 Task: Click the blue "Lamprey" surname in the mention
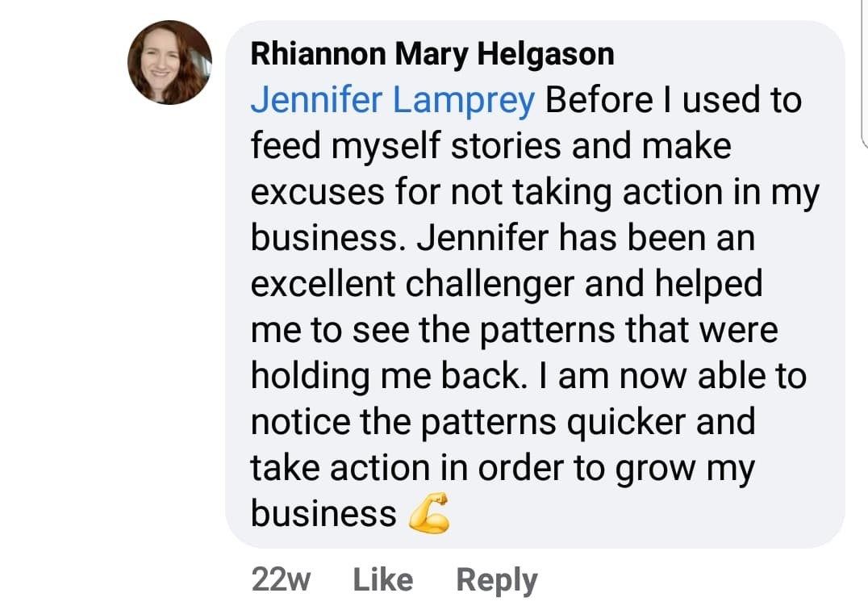pyautogui.click(x=464, y=101)
